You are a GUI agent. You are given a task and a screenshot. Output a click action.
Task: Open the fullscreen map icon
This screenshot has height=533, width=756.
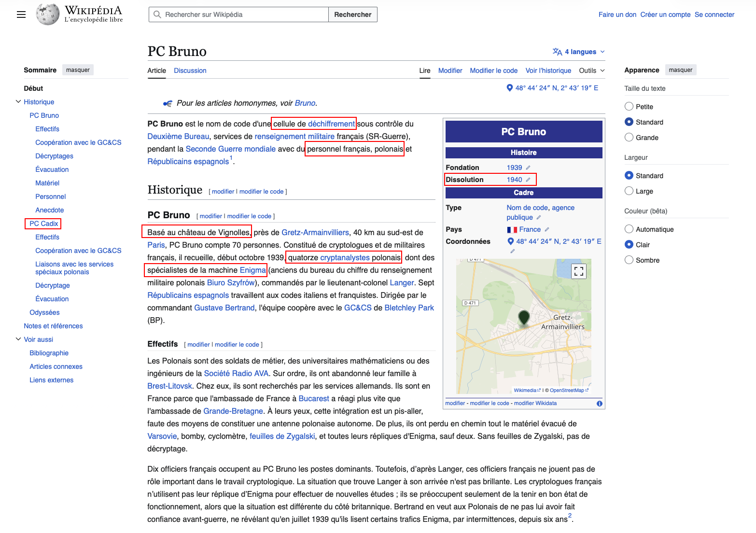[x=579, y=271]
